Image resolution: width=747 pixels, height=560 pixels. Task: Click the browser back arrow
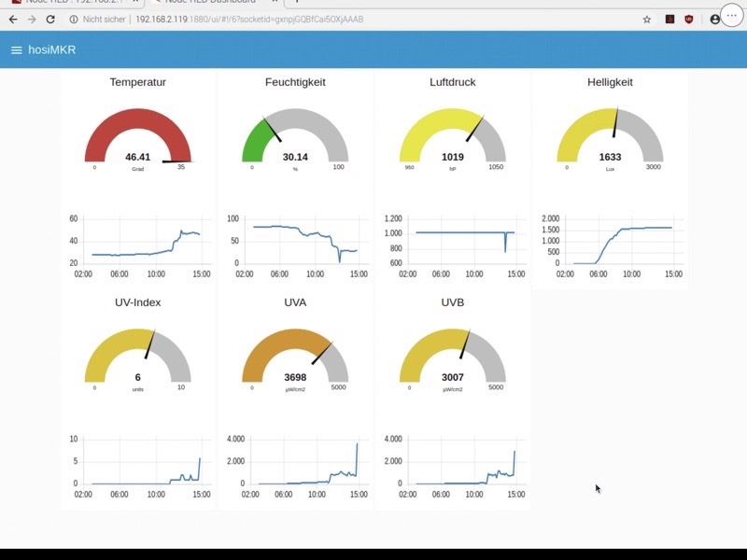13,19
